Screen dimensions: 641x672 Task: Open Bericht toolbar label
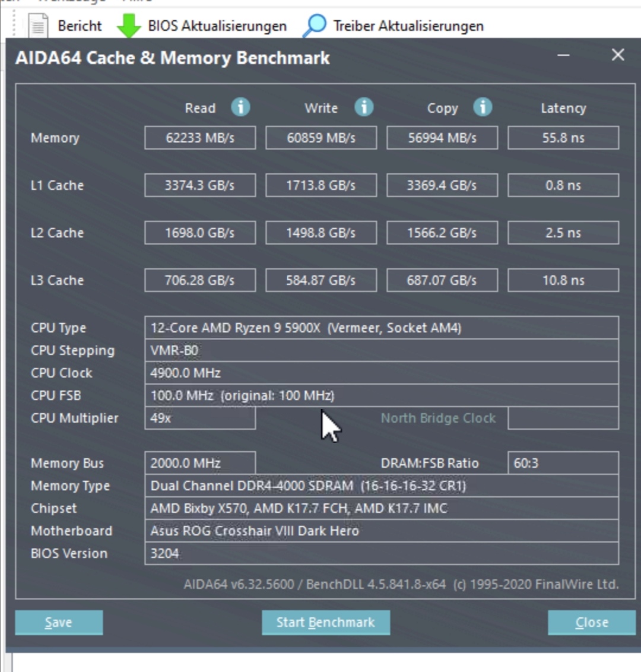[80, 26]
